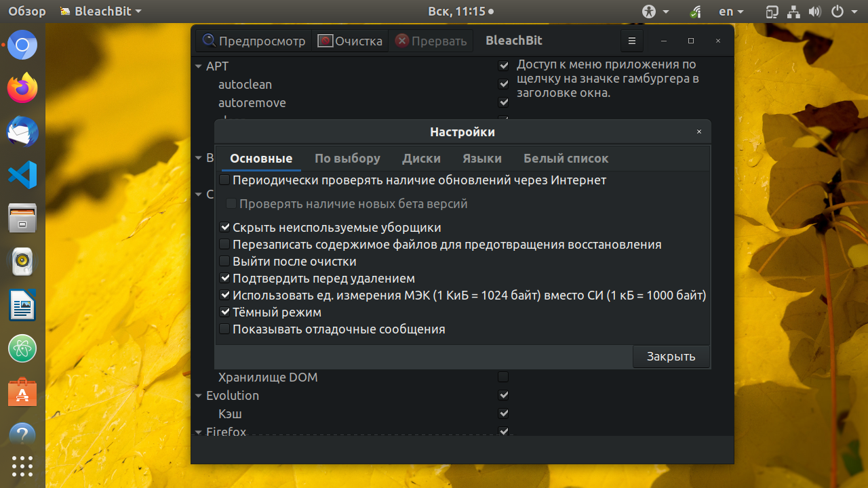Open the BleachBit hamburger menu
The image size is (868, 488).
tap(631, 41)
